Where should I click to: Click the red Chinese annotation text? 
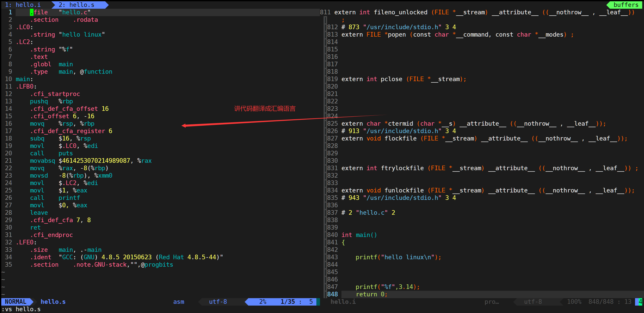click(x=265, y=109)
